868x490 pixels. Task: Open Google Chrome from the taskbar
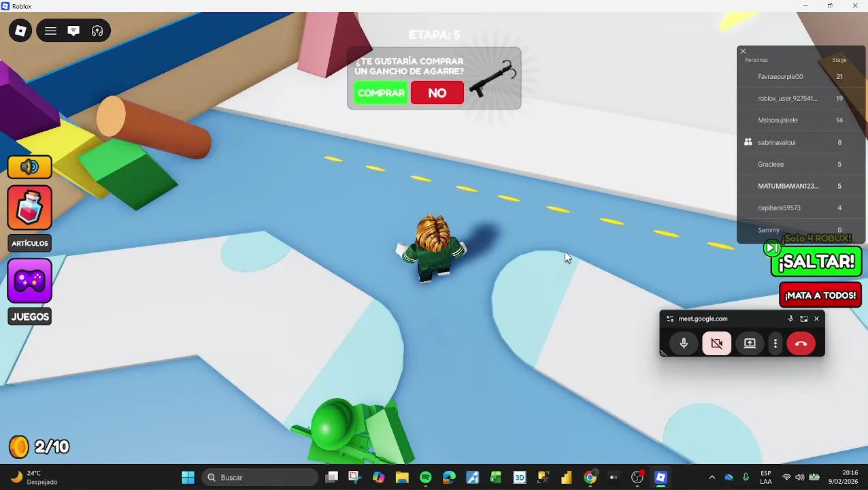click(590, 477)
